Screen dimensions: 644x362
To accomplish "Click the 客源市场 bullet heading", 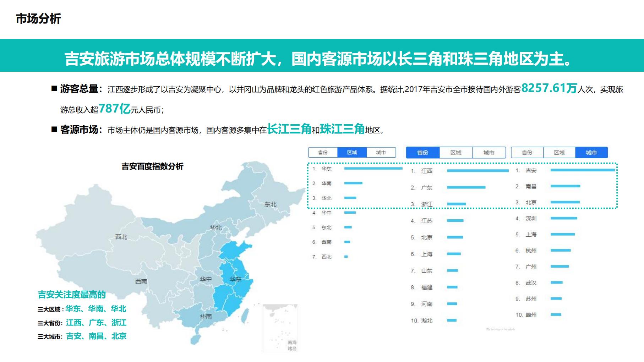I will [81, 130].
